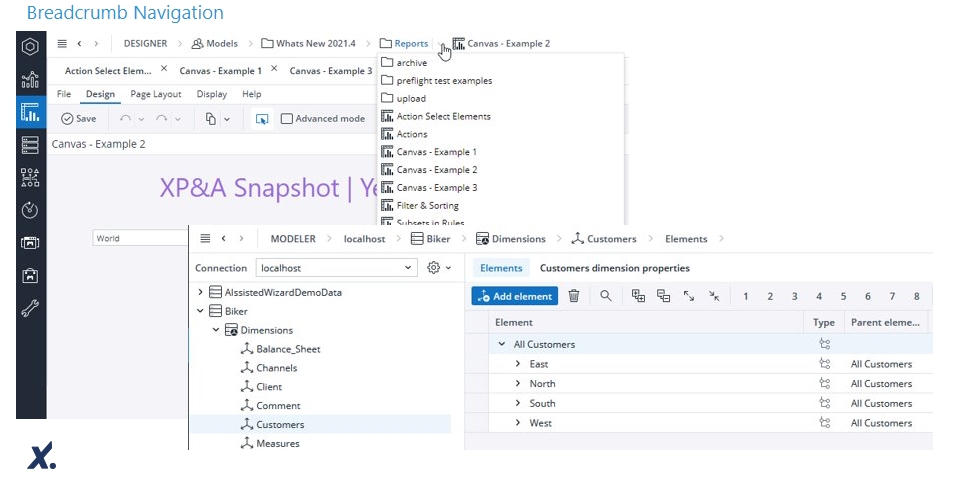
Task: Collapse the All Customers element
Action: pos(501,344)
